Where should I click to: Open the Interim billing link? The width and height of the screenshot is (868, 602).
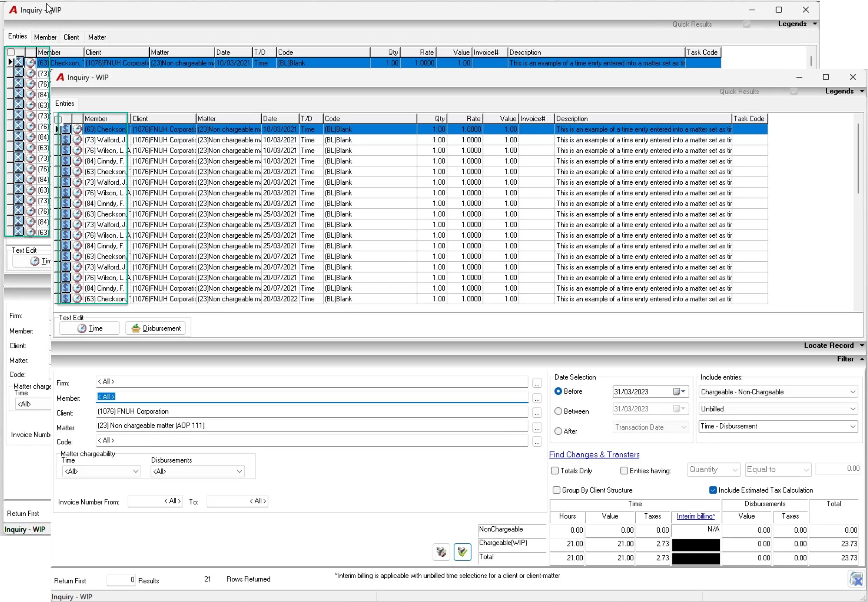696,516
